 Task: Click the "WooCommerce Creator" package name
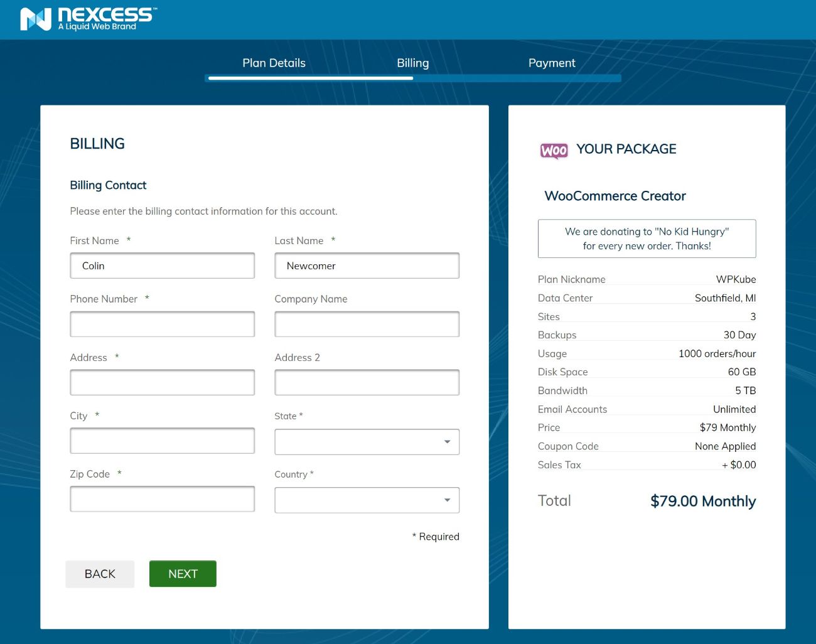click(x=615, y=196)
